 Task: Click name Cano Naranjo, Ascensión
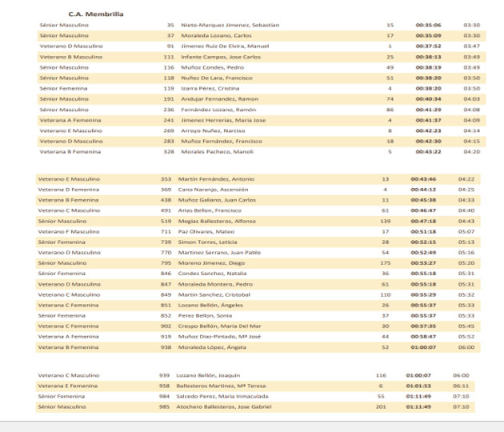coord(213,190)
